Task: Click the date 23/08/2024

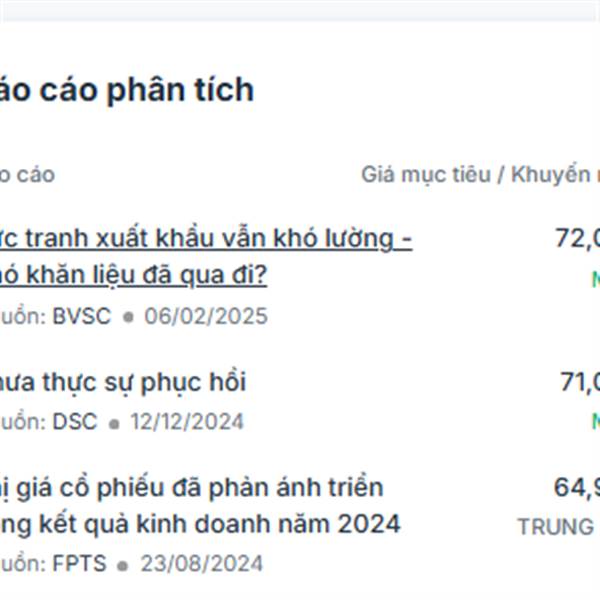Action: click(202, 563)
